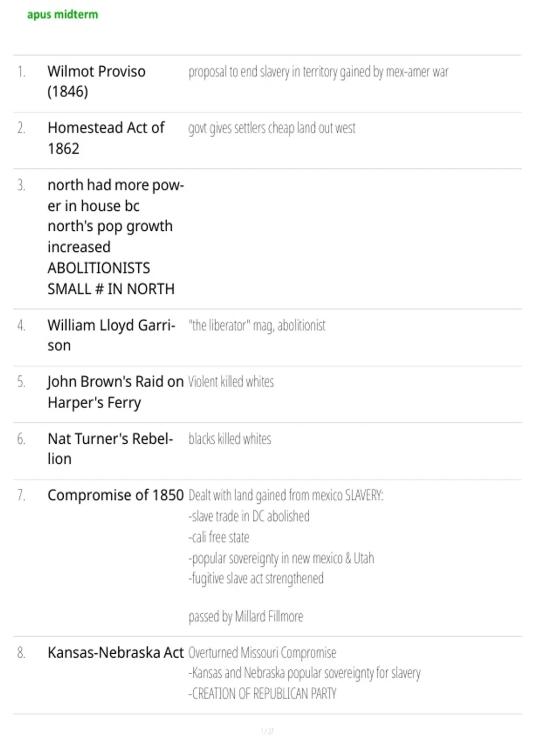Click the page number indicator at bottom
This screenshot has width=534, height=756.
click(x=267, y=732)
